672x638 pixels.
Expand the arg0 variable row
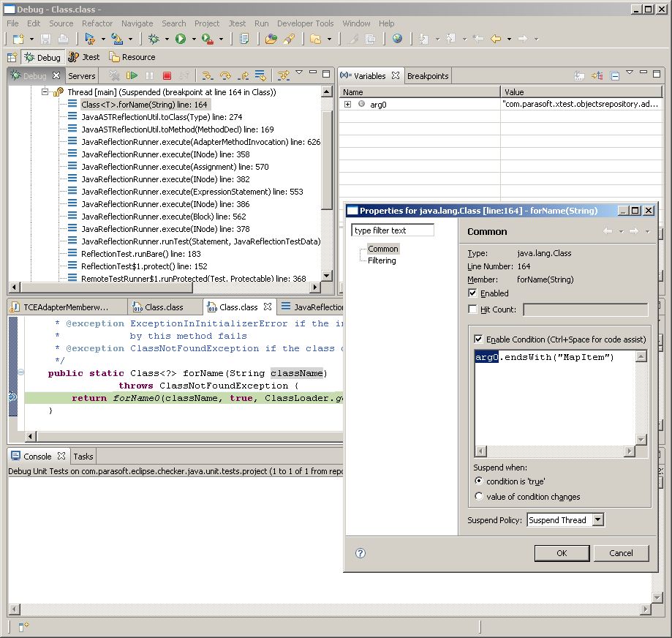[347, 104]
